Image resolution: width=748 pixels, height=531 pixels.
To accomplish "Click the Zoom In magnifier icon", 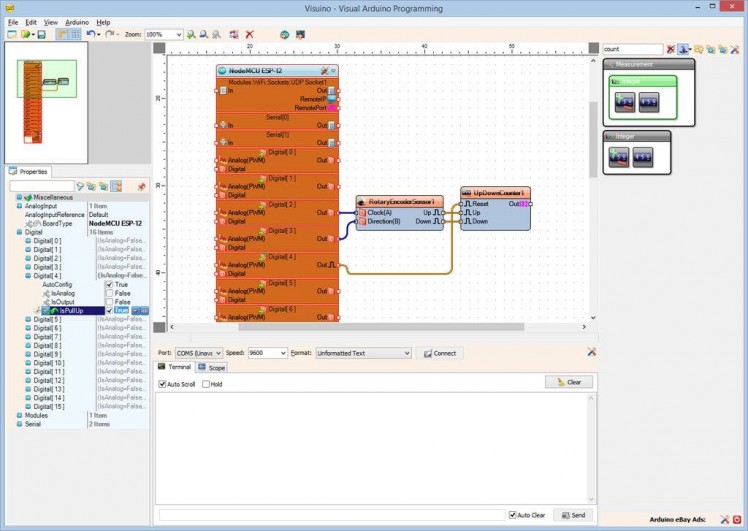I will pyautogui.click(x=190, y=34).
